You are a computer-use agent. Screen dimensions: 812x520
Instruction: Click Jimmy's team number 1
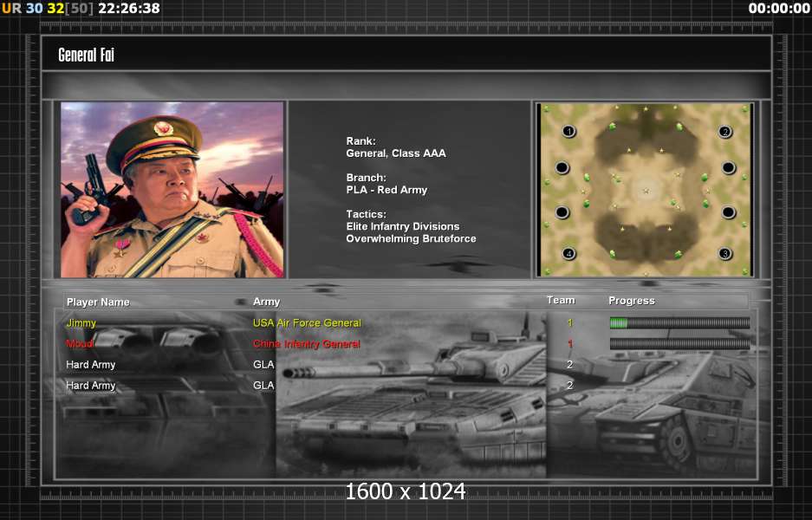click(x=570, y=323)
